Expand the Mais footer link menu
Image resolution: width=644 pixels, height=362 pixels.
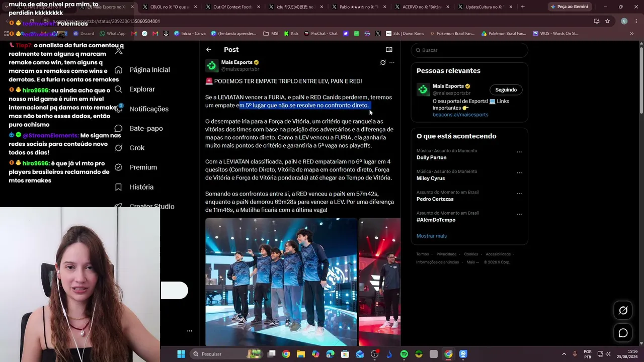[x=472, y=262]
